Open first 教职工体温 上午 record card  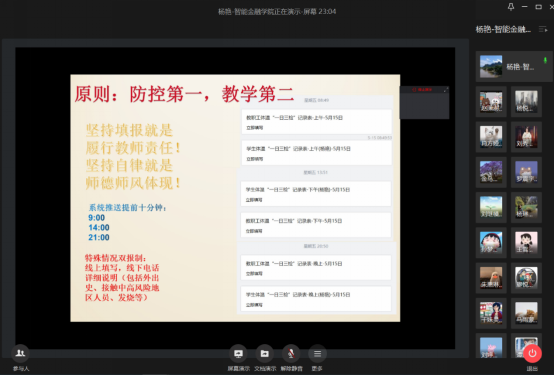317,122
